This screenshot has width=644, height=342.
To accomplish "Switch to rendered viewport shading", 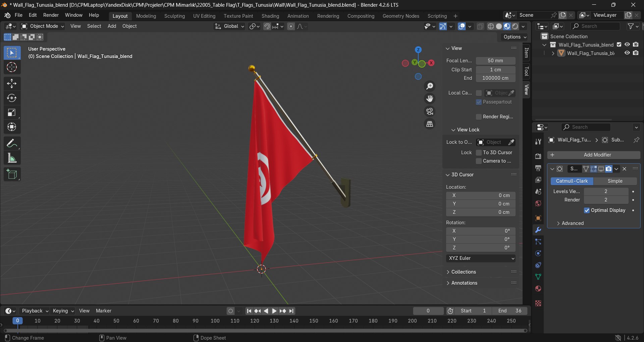I will [515, 26].
